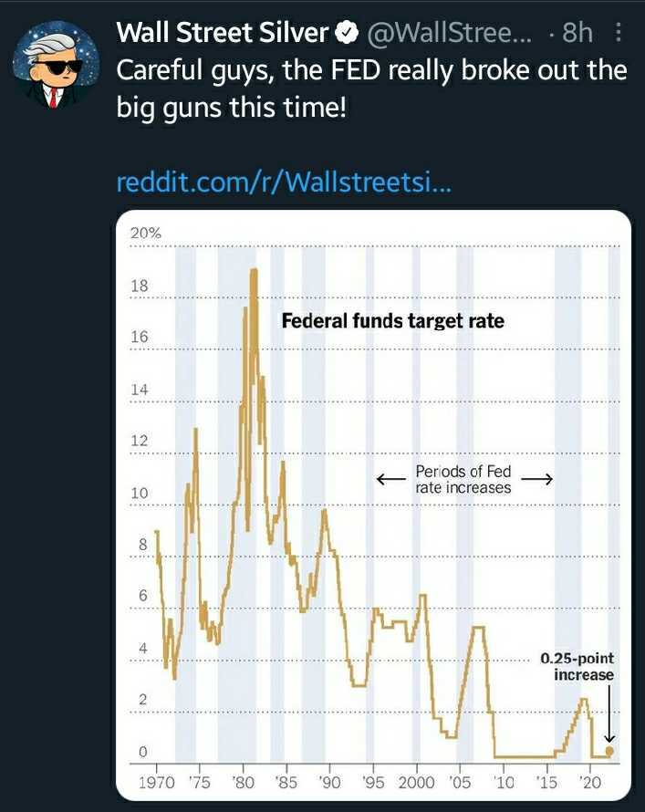Click the '85 label on the x-axis
This screenshot has width=645, height=812.
coord(286,782)
